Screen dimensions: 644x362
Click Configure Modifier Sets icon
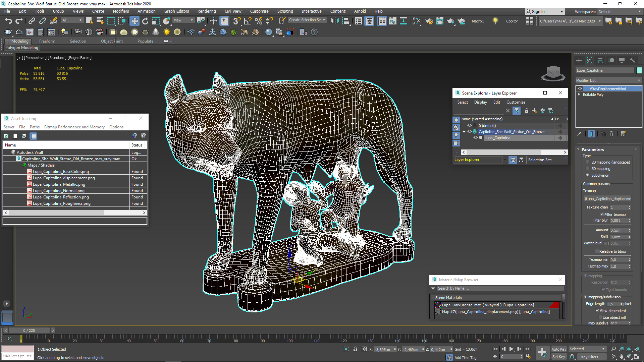point(623,134)
